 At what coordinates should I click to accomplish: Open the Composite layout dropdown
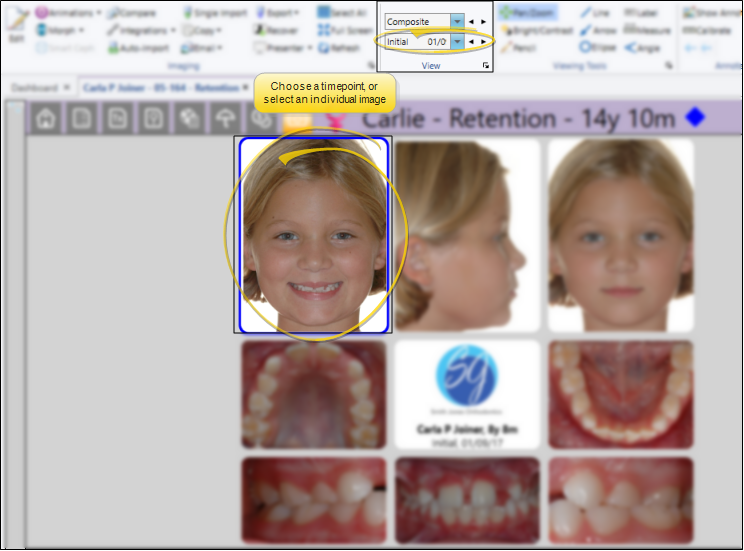point(457,21)
